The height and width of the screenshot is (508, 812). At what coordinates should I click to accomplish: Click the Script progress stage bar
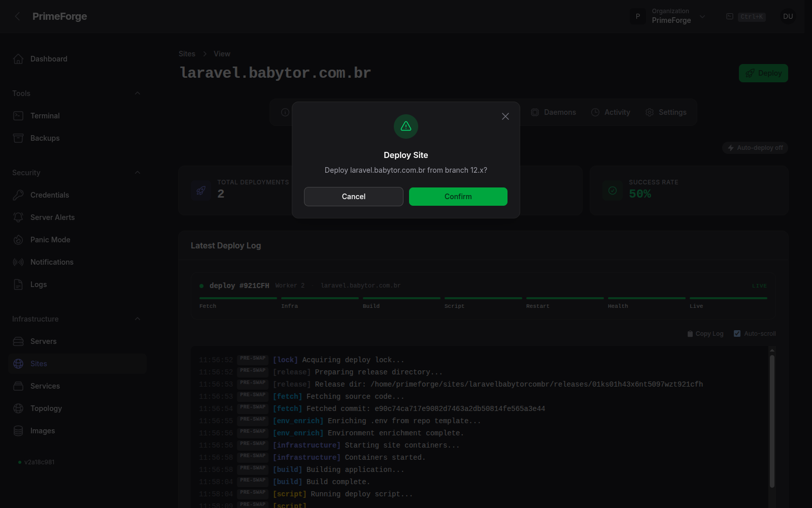(x=483, y=298)
